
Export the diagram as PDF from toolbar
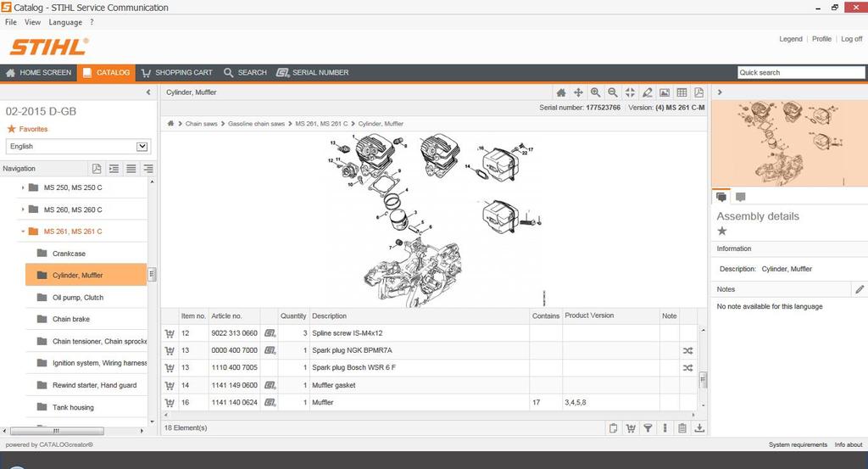[x=699, y=92]
